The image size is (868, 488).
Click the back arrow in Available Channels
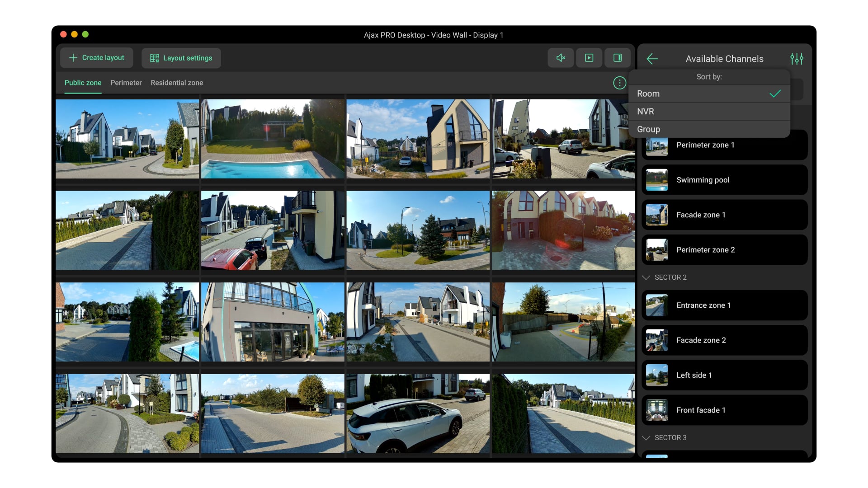(x=652, y=59)
